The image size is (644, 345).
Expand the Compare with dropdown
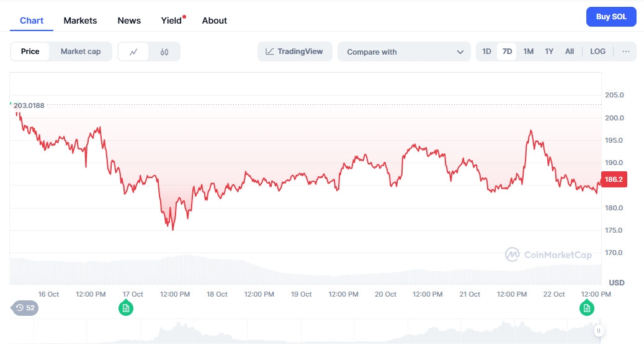pos(405,52)
